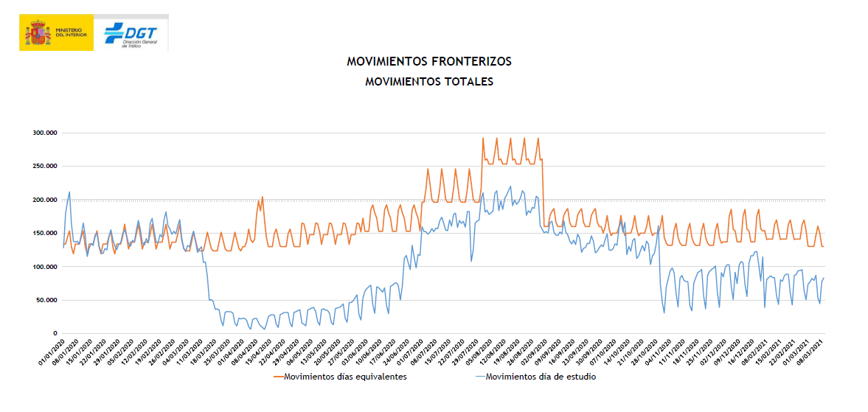Click x-axis date 18/11/2020
This screenshot has width=868, height=412.
[x=686, y=351]
